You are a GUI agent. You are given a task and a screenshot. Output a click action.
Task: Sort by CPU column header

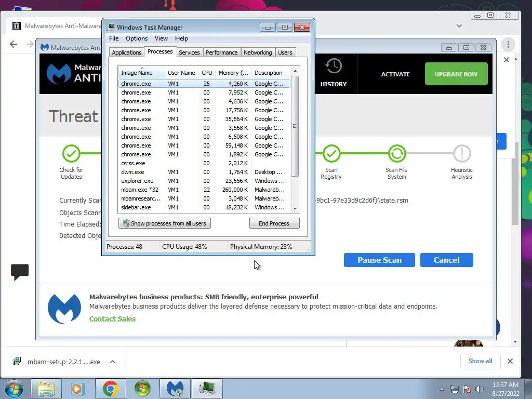[x=207, y=73]
